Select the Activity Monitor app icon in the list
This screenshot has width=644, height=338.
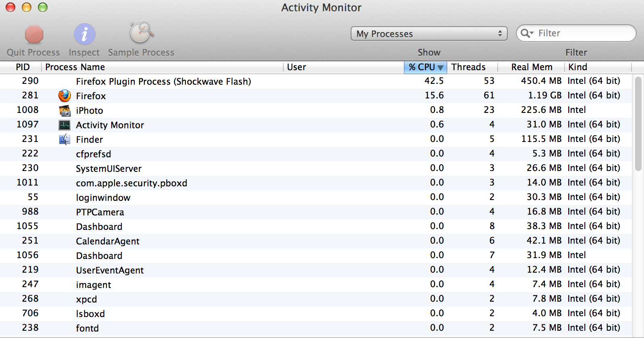[x=64, y=125]
